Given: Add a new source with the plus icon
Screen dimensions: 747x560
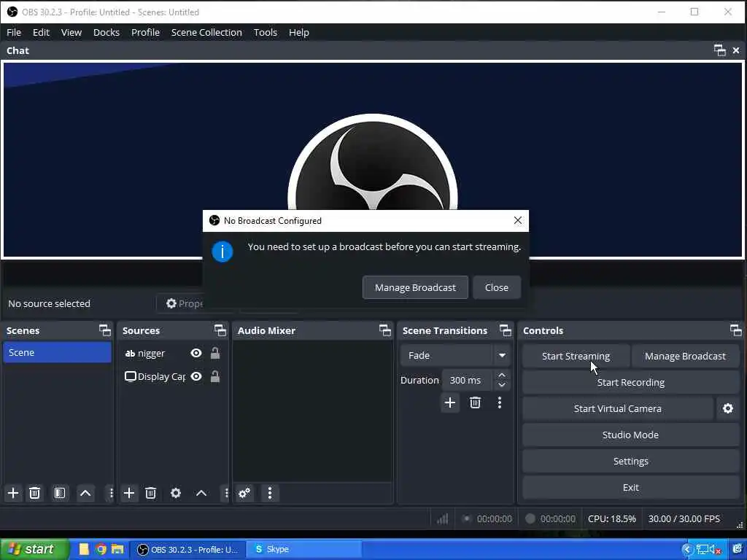Looking at the screenshot, I should (129, 493).
